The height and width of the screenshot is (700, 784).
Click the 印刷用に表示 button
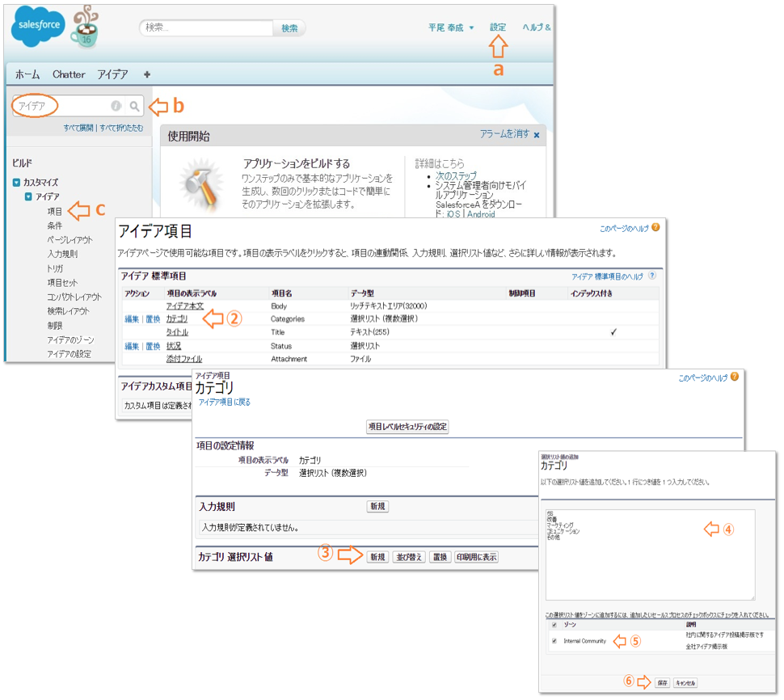tap(476, 557)
